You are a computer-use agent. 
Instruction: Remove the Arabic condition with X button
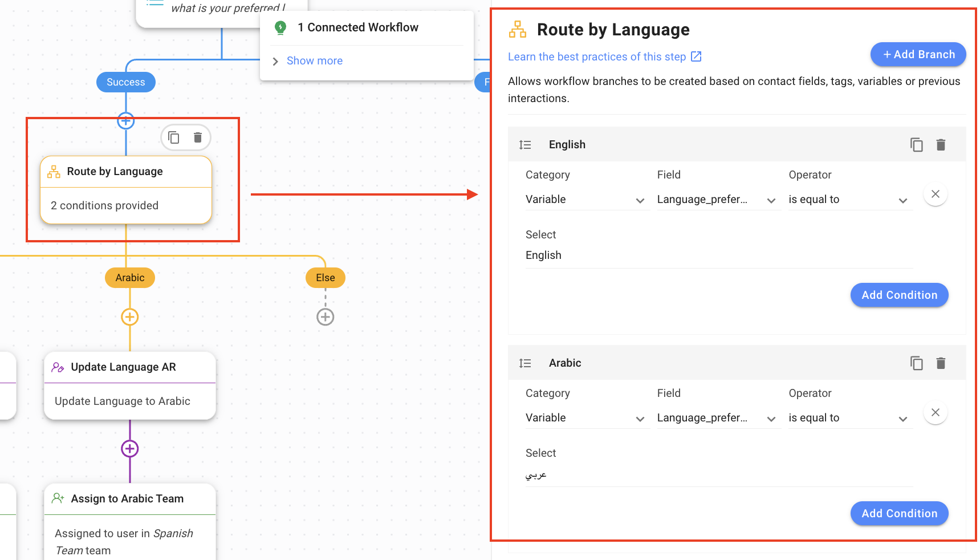(935, 413)
